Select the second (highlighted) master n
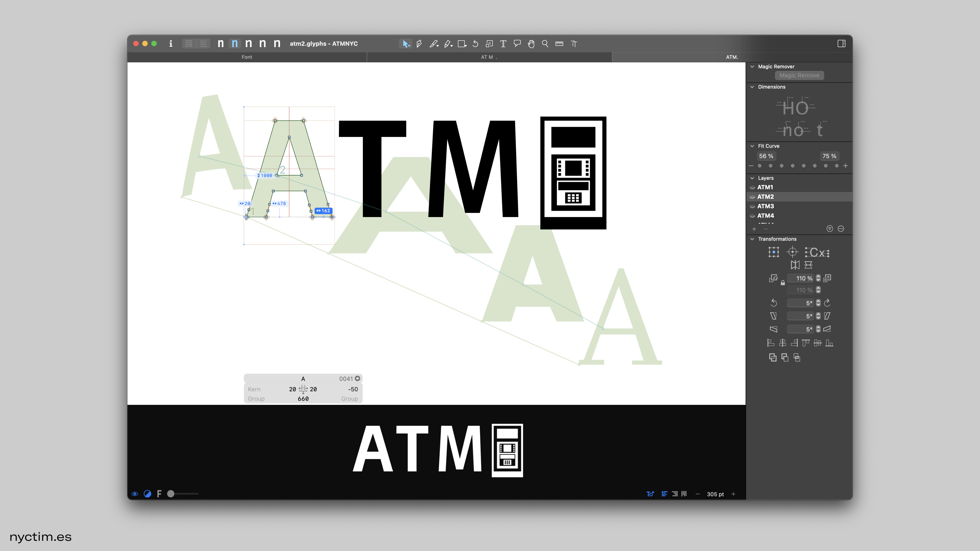 coord(235,44)
